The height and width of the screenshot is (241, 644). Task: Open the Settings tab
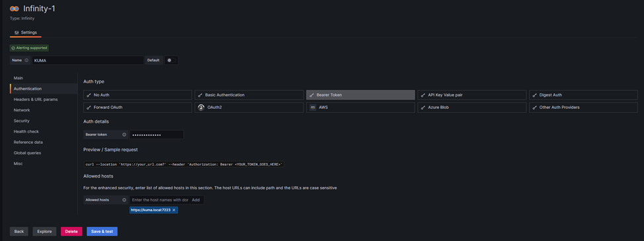click(26, 32)
